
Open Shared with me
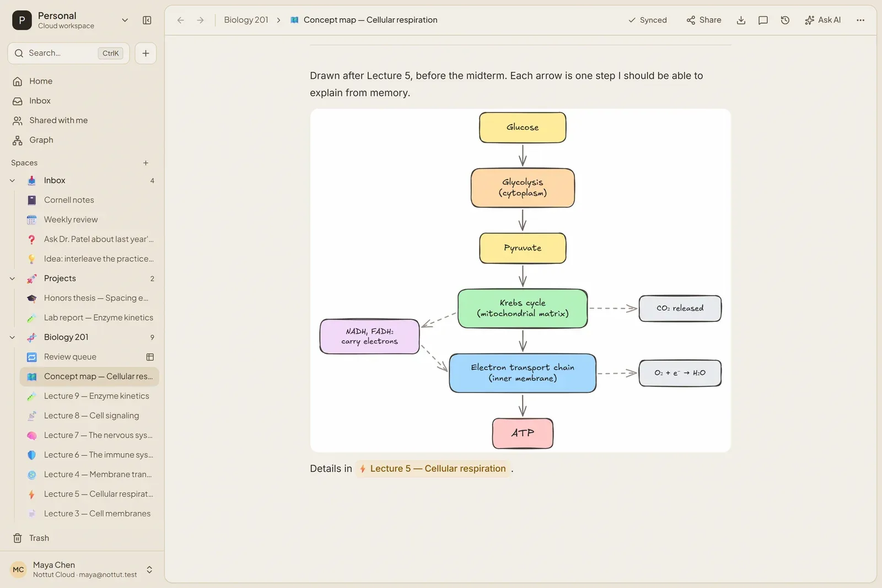point(83,121)
